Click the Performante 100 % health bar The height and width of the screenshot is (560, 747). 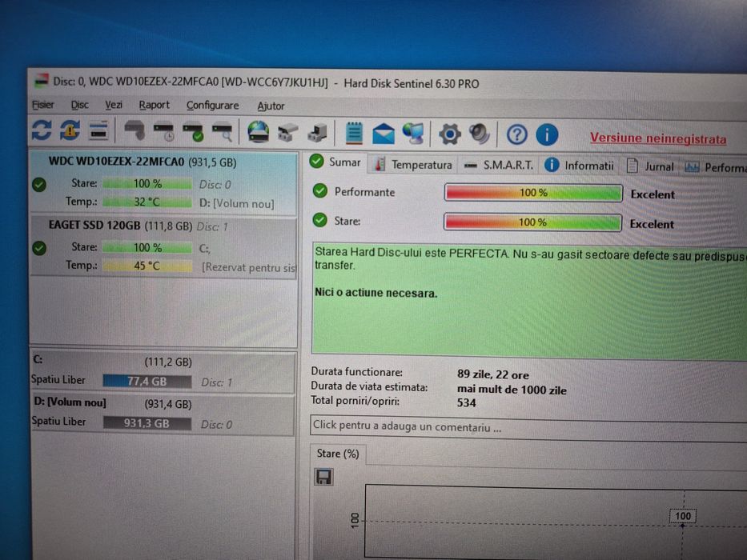tap(533, 193)
